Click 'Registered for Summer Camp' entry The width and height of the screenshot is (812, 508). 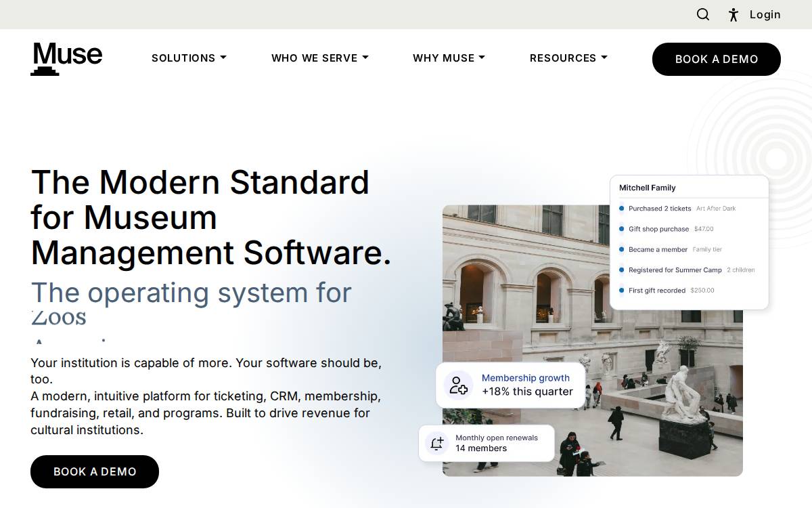[675, 270]
